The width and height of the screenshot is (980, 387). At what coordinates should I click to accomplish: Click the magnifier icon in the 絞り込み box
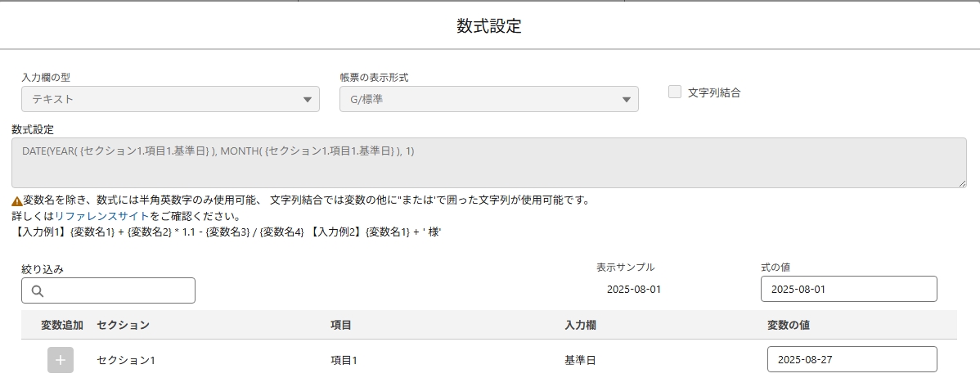[x=37, y=291]
